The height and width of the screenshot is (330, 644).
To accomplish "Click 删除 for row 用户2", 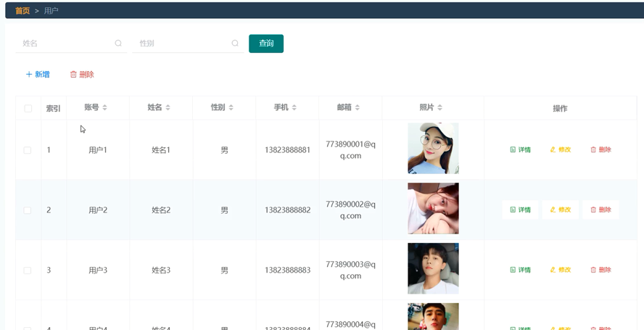I will click(x=601, y=210).
